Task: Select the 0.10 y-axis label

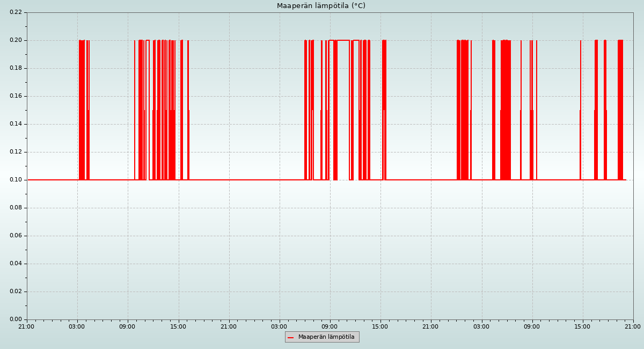Action: 16,180
